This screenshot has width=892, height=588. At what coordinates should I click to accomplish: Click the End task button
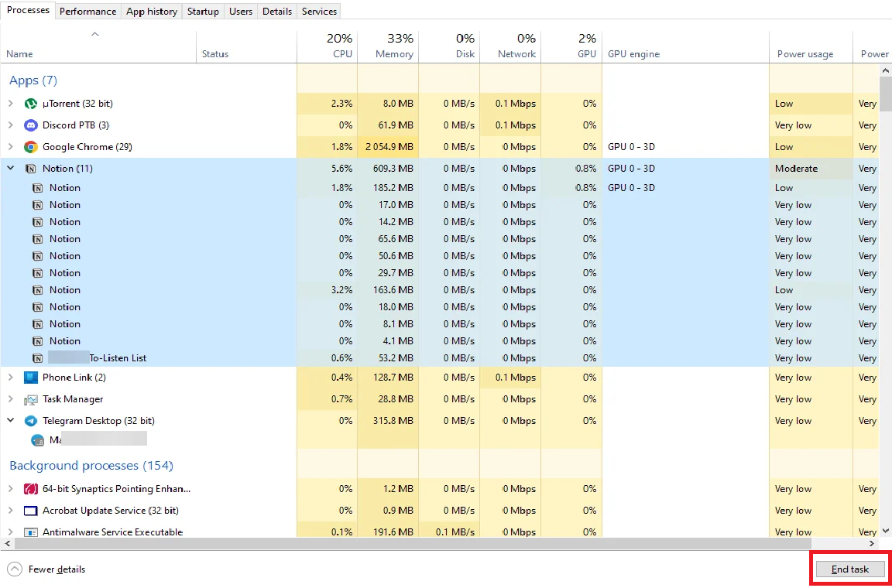(x=850, y=569)
